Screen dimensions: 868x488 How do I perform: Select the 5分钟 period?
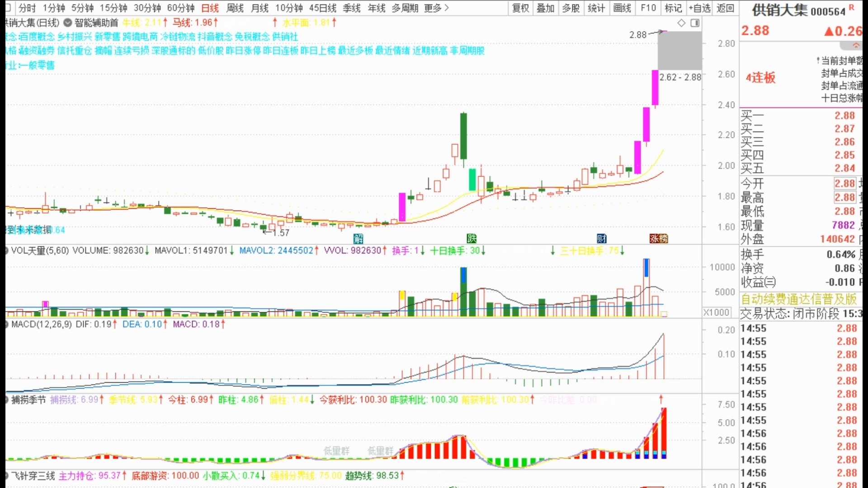(82, 8)
